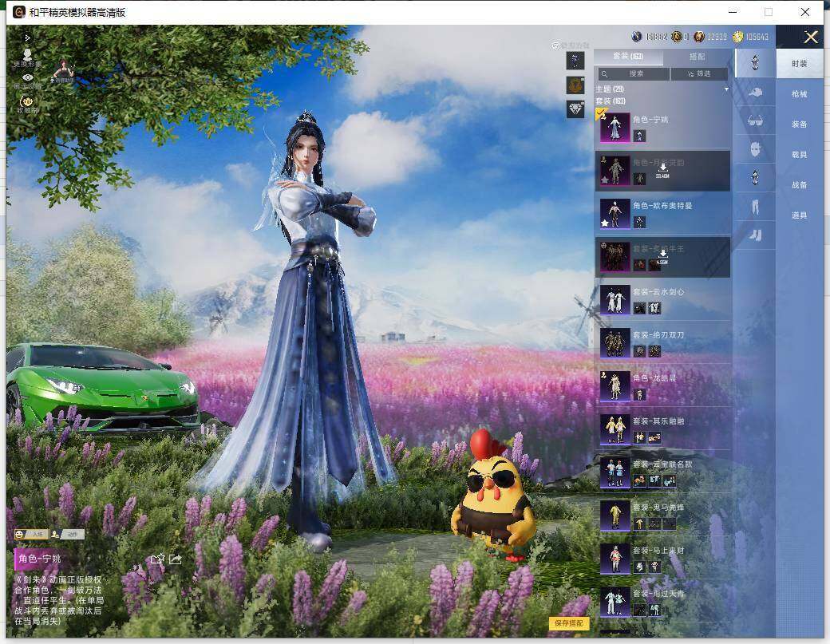Download the 角色-月影 outfit (33.46M)
Screen dimensions: 830x644
click(x=662, y=170)
